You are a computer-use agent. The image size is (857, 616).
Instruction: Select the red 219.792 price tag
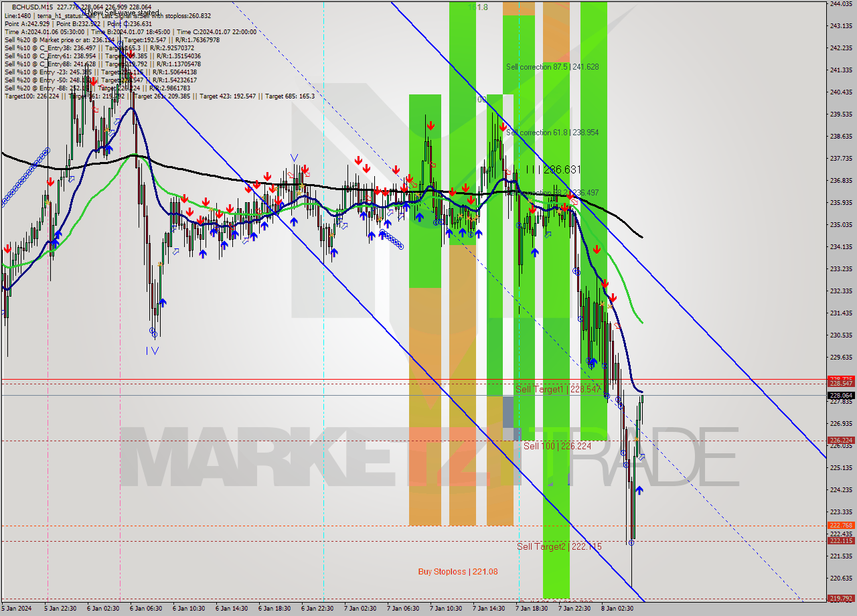(841, 599)
